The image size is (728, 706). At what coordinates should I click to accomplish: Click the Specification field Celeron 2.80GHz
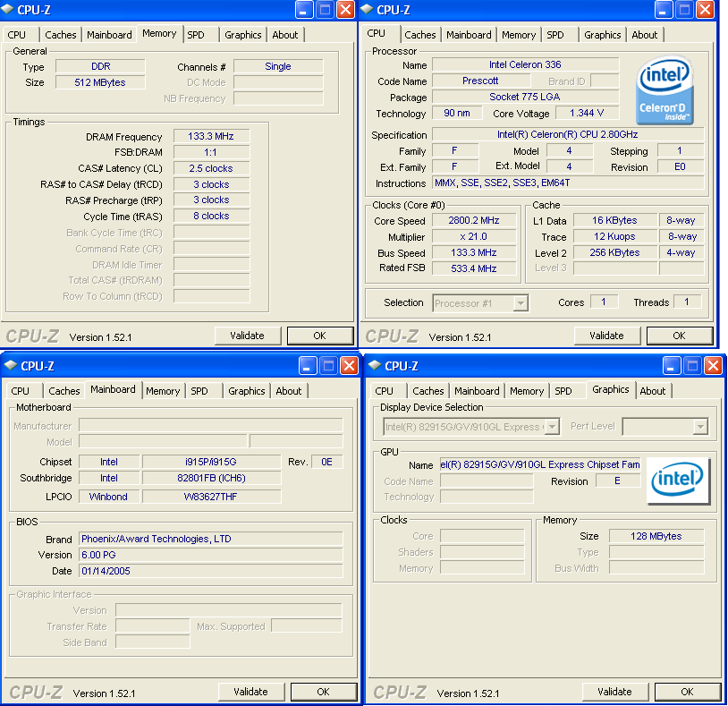coord(568,134)
